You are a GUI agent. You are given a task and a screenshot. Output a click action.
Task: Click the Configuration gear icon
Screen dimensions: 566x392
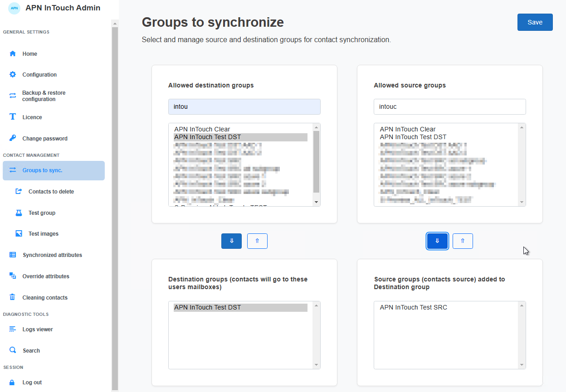pyautogui.click(x=13, y=74)
